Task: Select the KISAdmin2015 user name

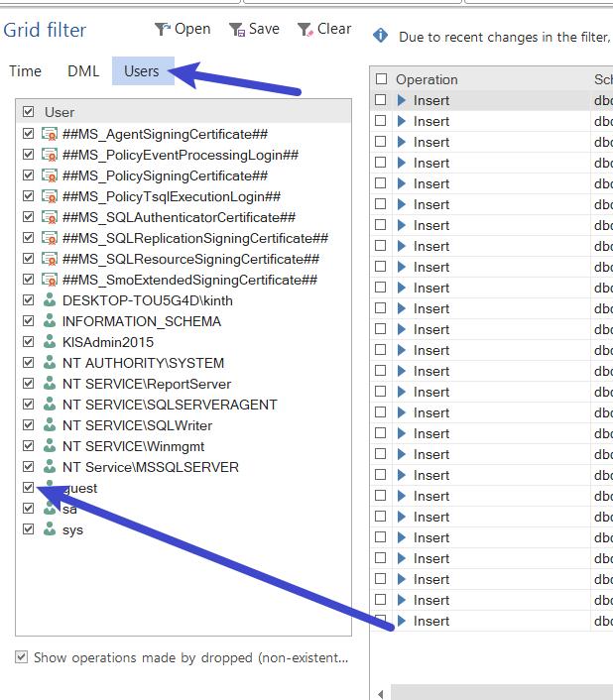Action: coord(108,342)
